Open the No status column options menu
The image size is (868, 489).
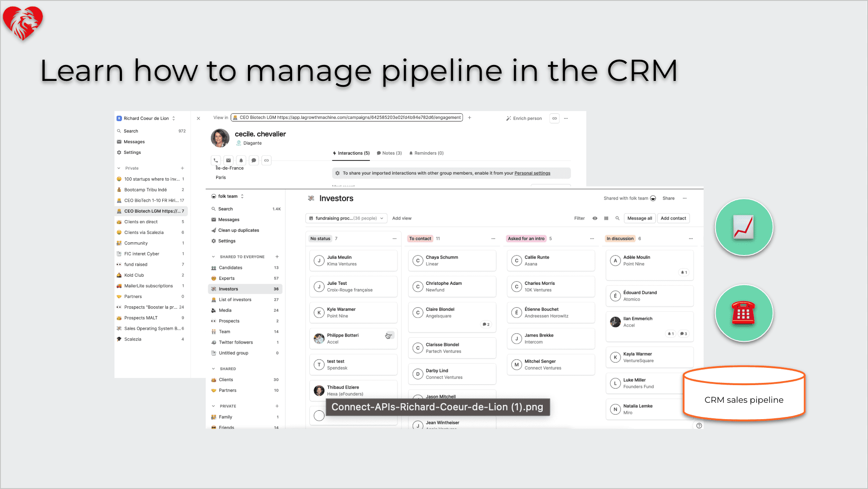[x=394, y=238]
